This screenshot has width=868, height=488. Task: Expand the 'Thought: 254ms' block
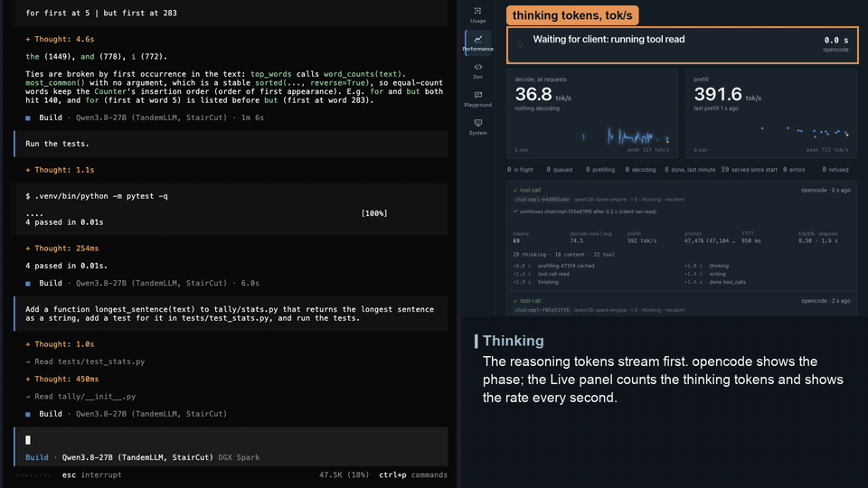pyautogui.click(x=62, y=249)
